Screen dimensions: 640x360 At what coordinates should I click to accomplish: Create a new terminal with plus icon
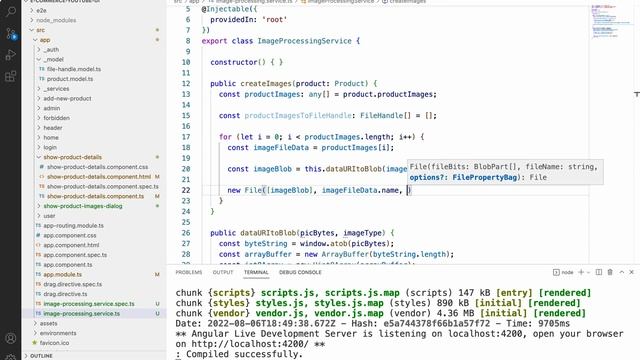click(x=581, y=272)
